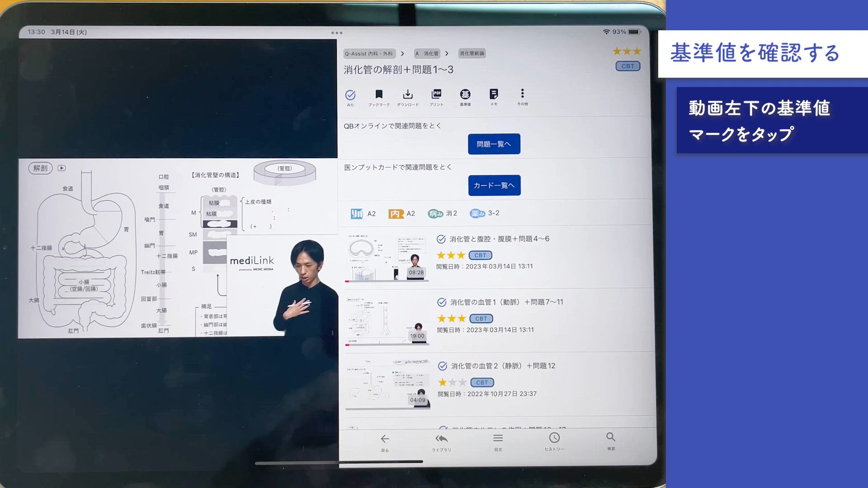The width and height of the screenshot is (868, 488).
Task: Open the メモ note icon
Action: [494, 94]
